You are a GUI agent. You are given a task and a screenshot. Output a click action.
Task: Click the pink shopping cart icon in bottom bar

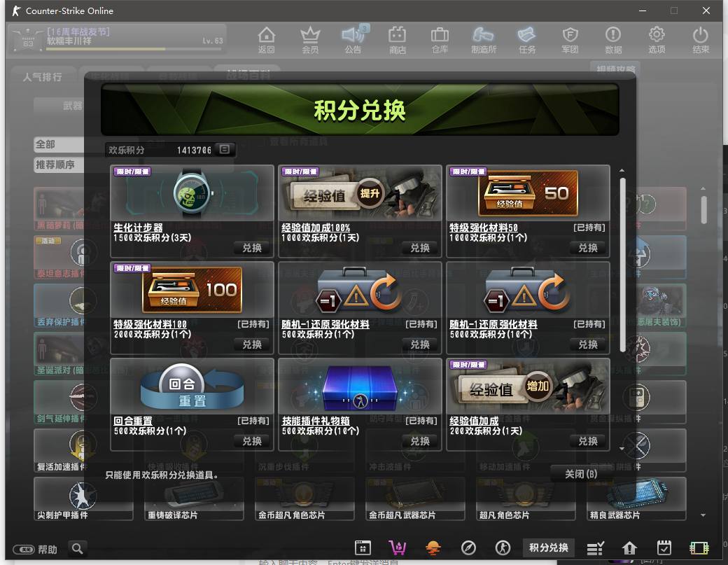pyautogui.click(x=397, y=547)
